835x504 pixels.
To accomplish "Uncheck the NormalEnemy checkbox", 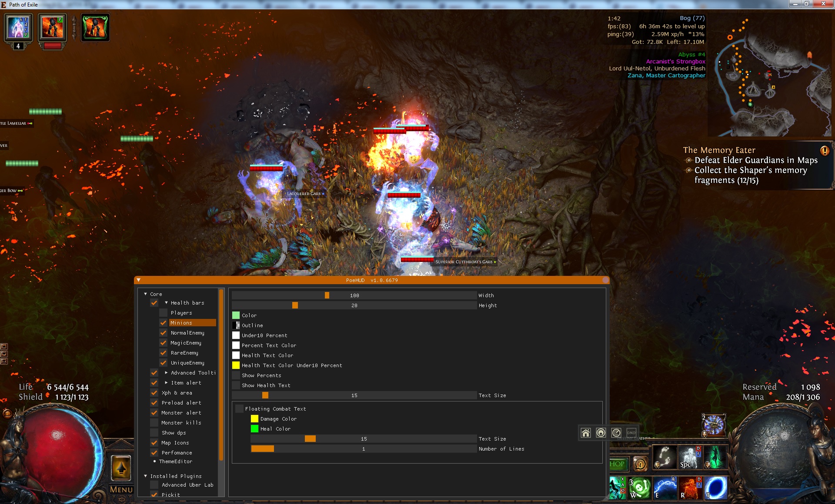I will click(x=164, y=333).
